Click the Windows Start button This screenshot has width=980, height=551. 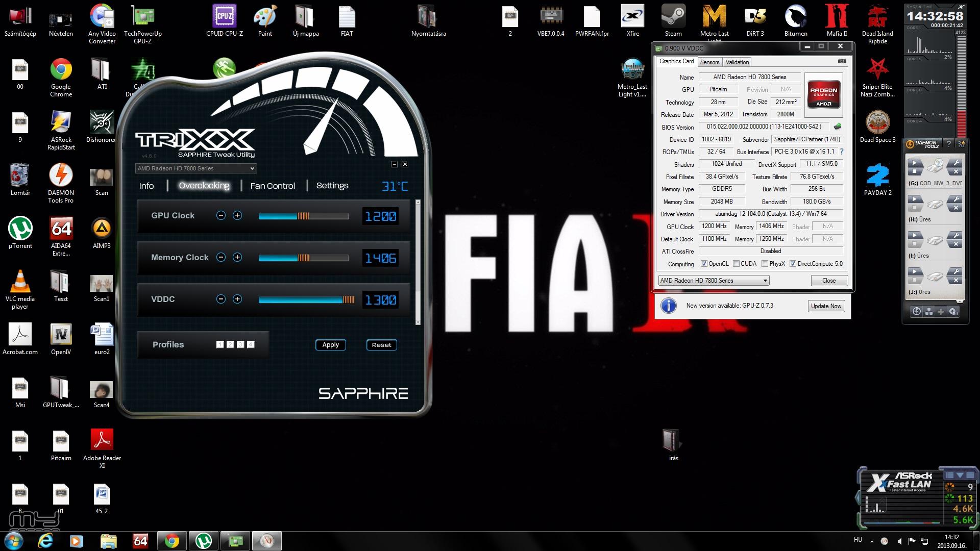point(14,541)
